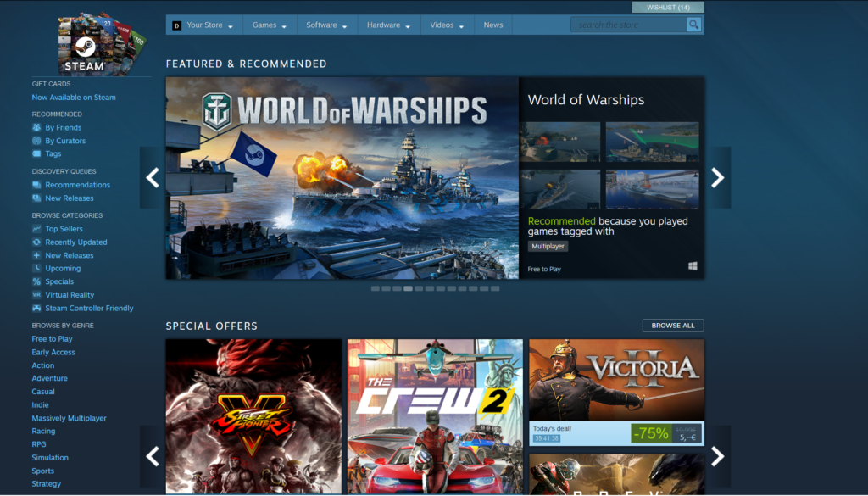The image size is (868, 496).
Task: Click the Top Sellers chart icon
Action: coord(36,229)
